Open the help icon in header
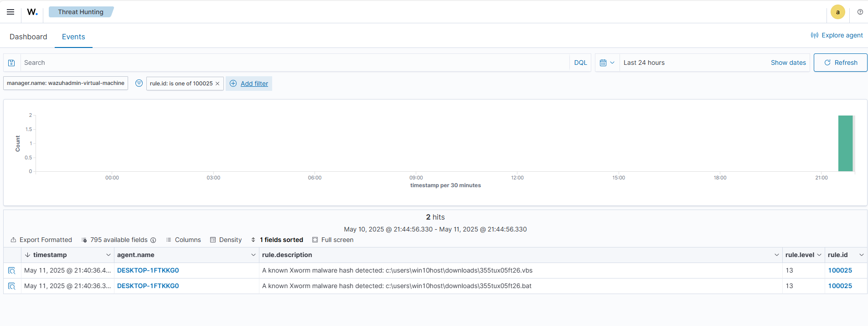 click(x=860, y=12)
